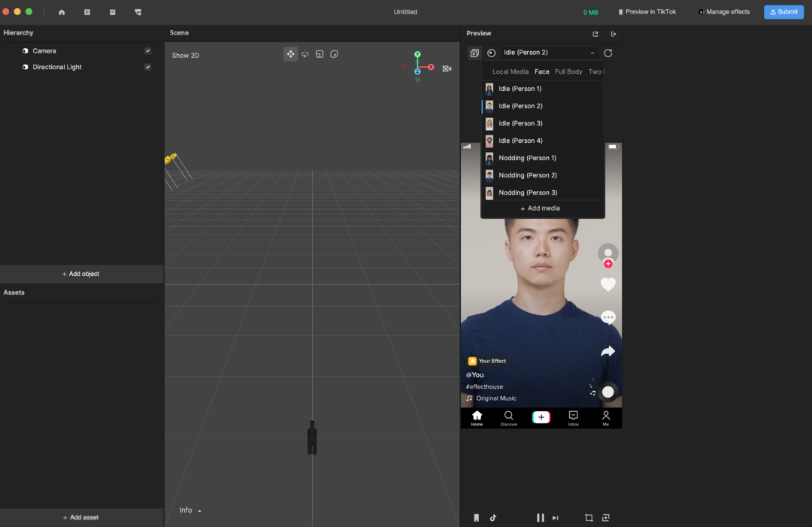The image size is (812, 527).
Task: Open the document icon in the top toolbar
Action: pyautogui.click(x=87, y=12)
